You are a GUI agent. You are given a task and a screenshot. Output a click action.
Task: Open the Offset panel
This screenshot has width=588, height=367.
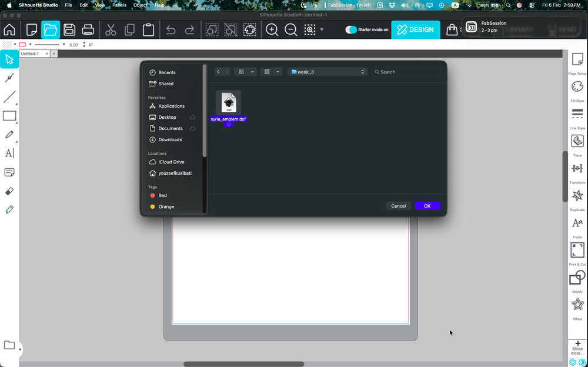click(x=577, y=304)
